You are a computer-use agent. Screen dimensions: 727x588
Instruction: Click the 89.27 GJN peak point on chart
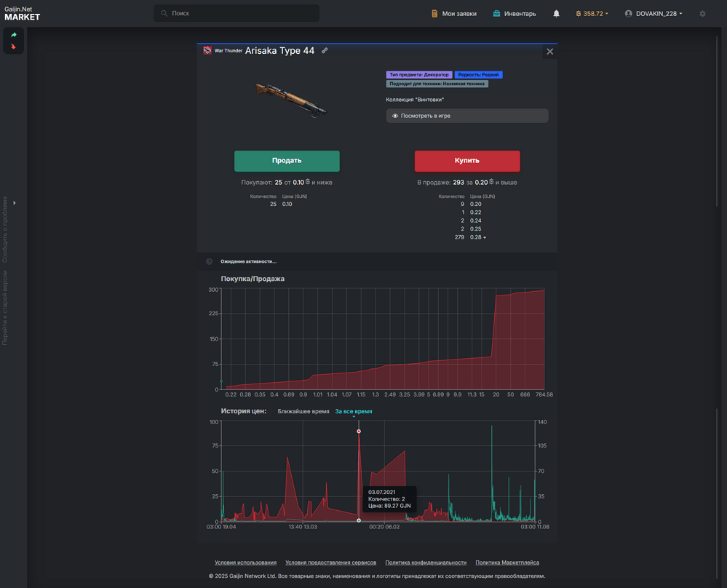coord(359,432)
